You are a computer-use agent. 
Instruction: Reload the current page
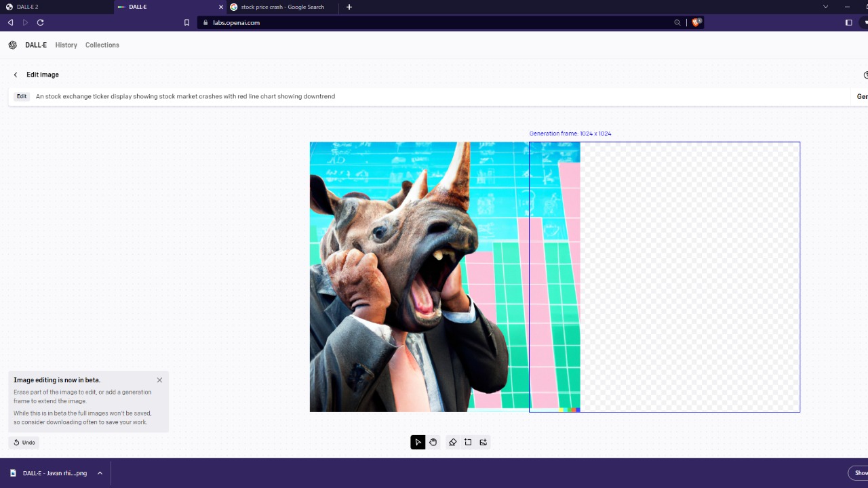tap(41, 22)
